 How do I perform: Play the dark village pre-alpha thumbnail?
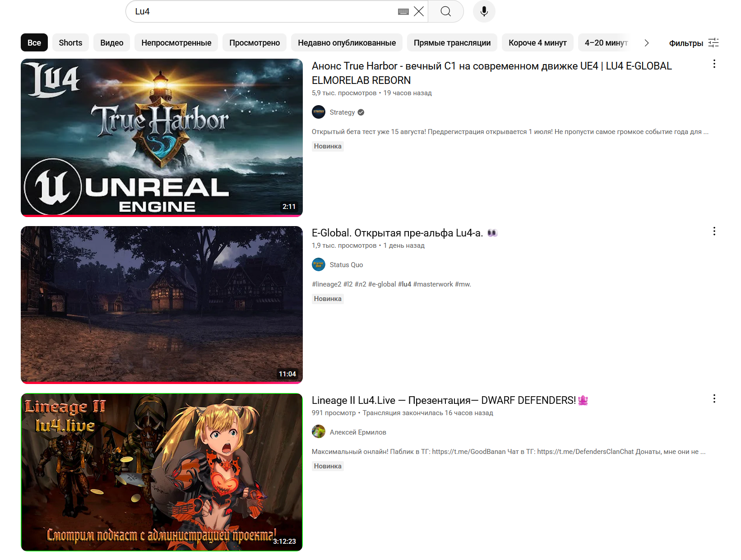(x=162, y=305)
